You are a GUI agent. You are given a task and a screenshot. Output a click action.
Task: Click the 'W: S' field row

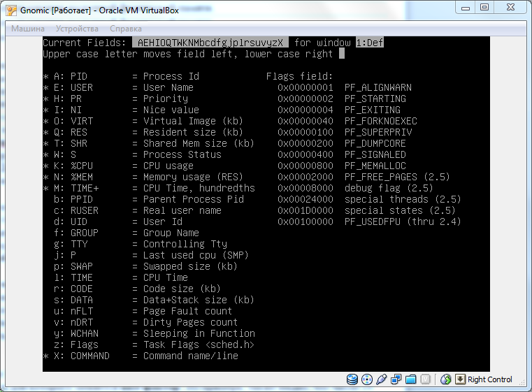point(132,154)
